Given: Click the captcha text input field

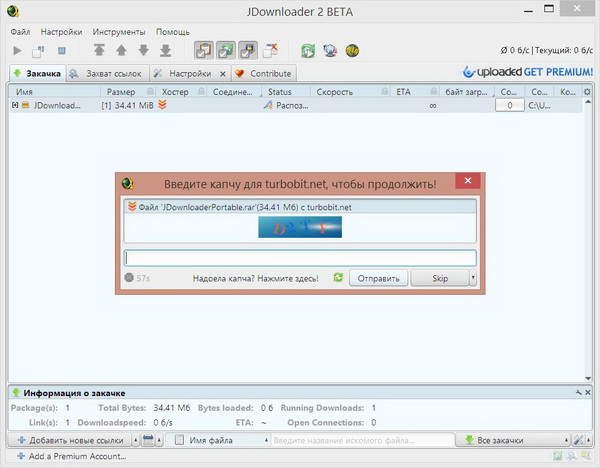Looking at the screenshot, I should [300, 257].
